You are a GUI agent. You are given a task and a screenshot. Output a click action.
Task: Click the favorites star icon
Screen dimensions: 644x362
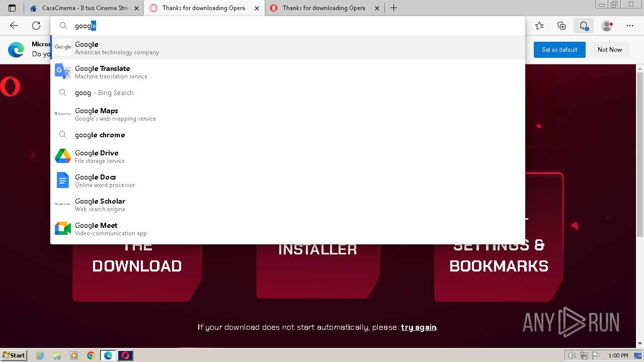click(539, 26)
